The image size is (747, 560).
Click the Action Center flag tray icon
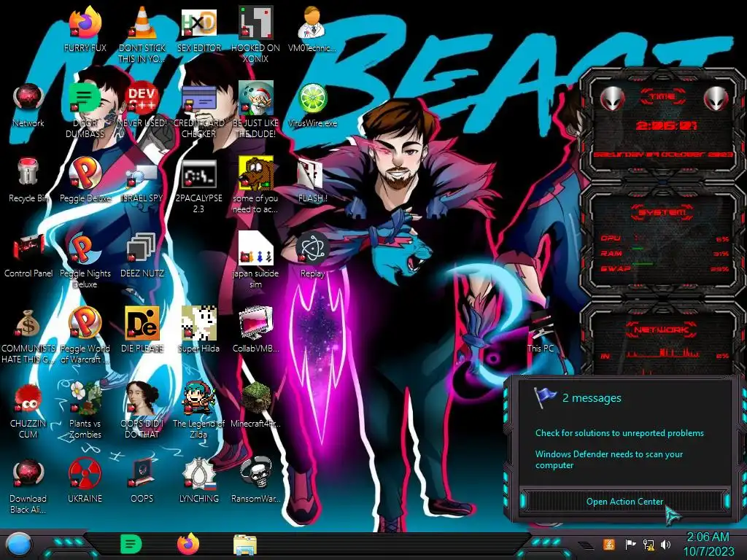click(x=630, y=544)
